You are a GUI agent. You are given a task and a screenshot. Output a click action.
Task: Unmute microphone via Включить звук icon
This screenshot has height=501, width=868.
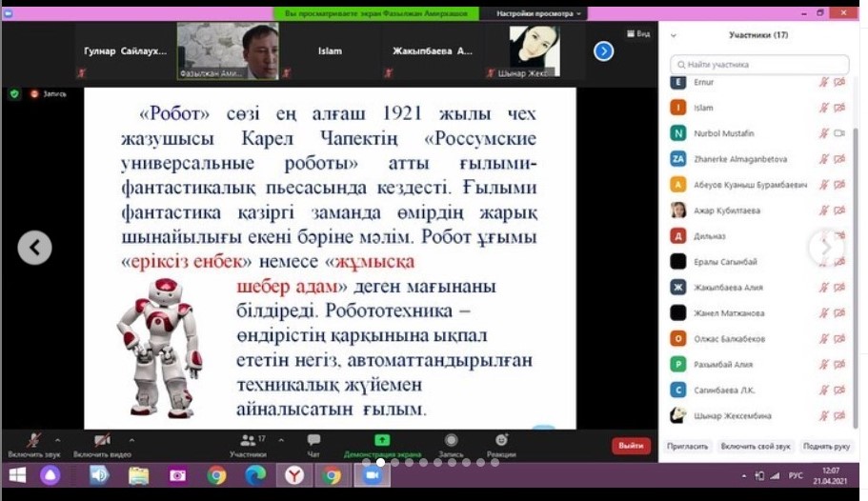33,441
